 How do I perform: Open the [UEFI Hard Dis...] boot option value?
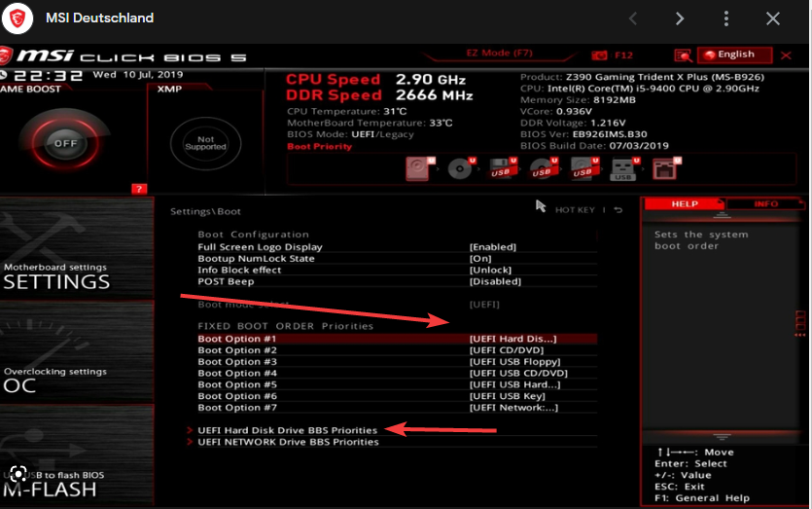pyautogui.click(x=512, y=339)
